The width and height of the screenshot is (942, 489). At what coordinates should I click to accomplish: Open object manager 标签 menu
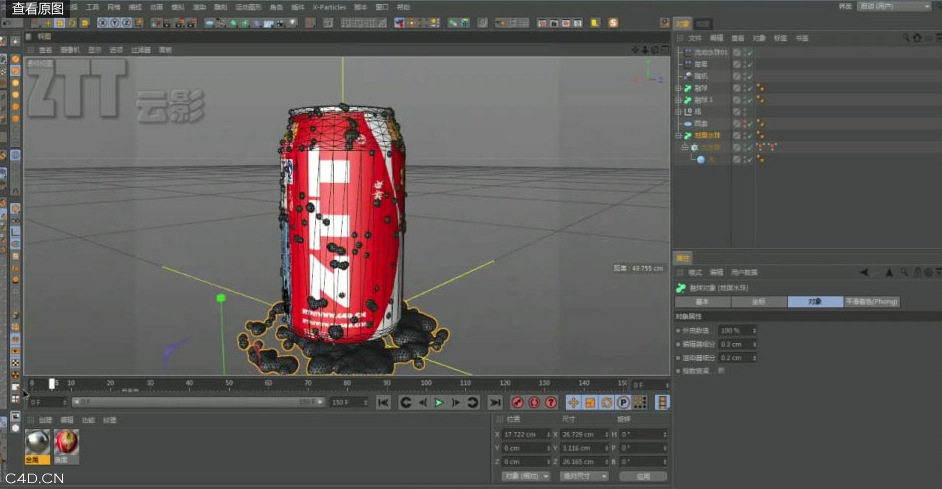pos(780,38)
